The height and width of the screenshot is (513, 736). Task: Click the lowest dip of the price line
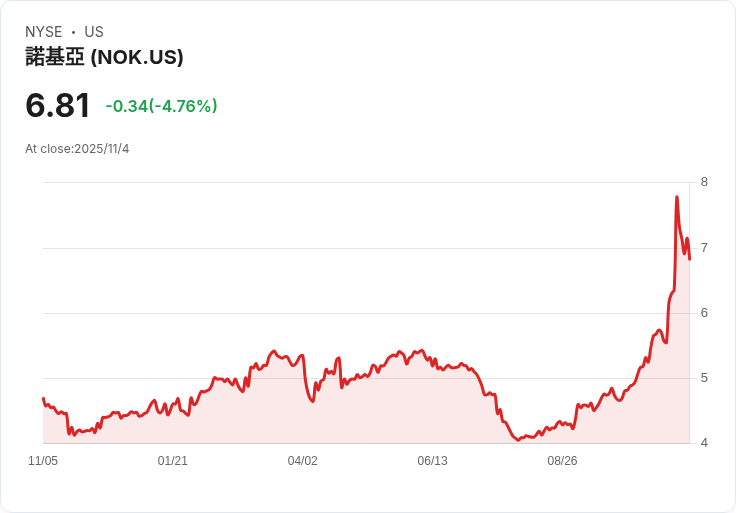(x=519, y=440)
